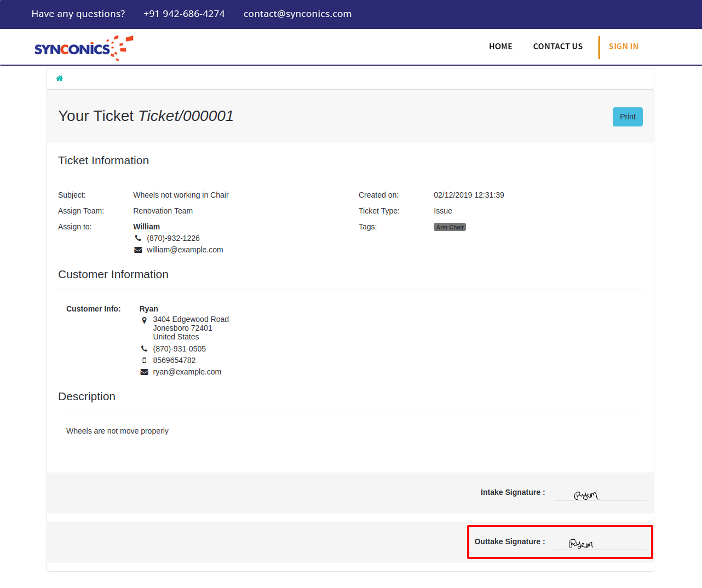Screen dimensions: 702x588
Task: Click the Intake Signature image
Action: coord(586,495)
